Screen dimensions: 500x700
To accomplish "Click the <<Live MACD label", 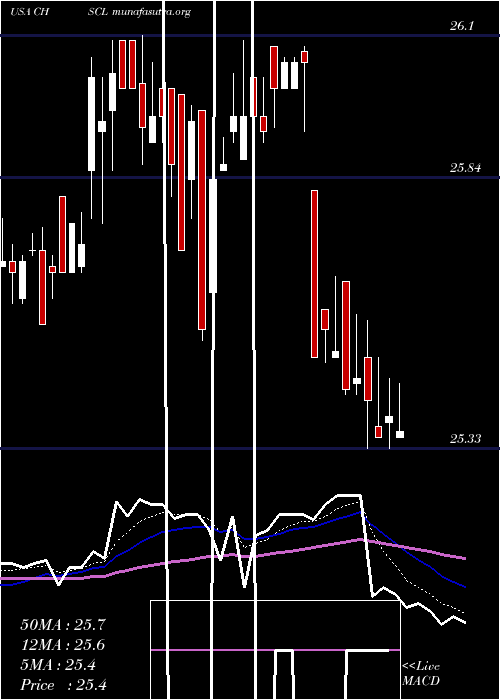I will [x=421, y=673].
